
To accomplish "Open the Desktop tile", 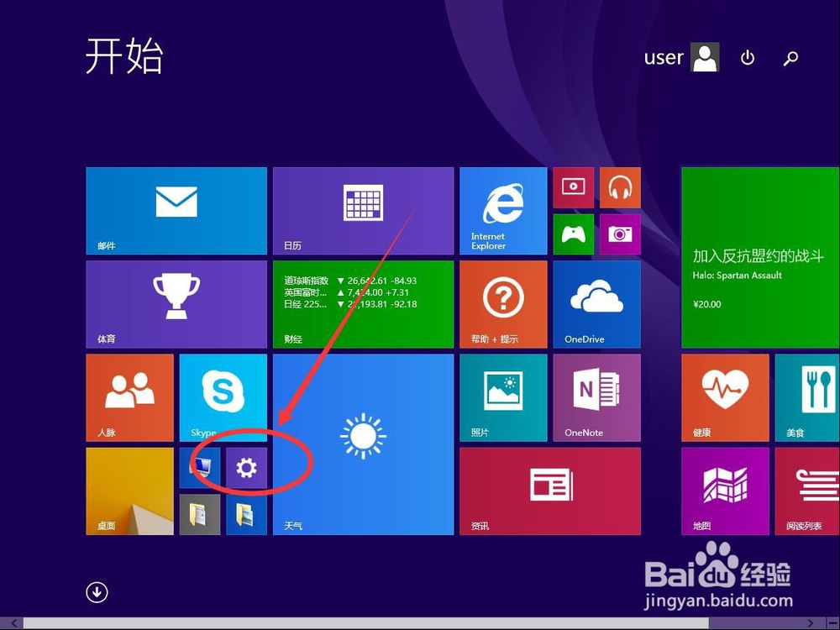I will [x=129, y=491].
